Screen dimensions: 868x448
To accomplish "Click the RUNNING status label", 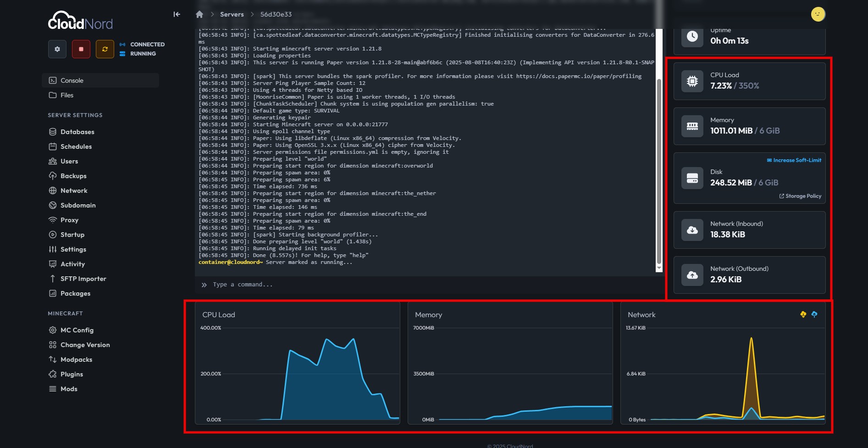I will click(143, 54).
